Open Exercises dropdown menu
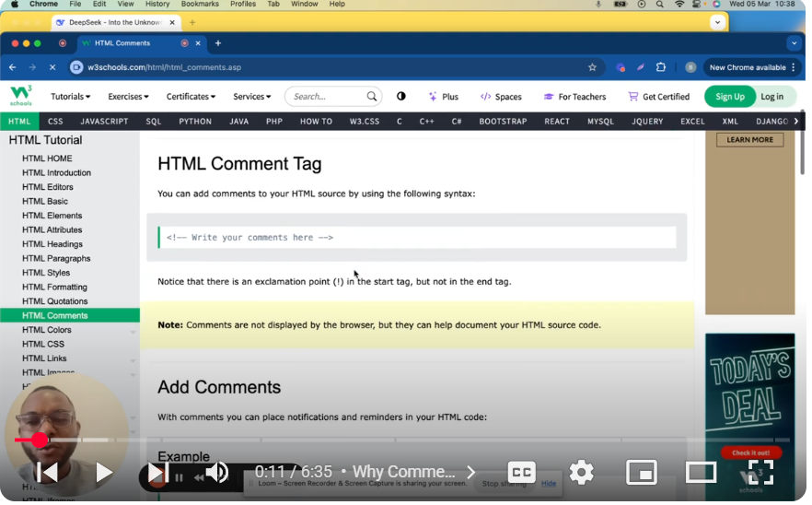Viewport: 812px width, 505px height. point(129,97)
